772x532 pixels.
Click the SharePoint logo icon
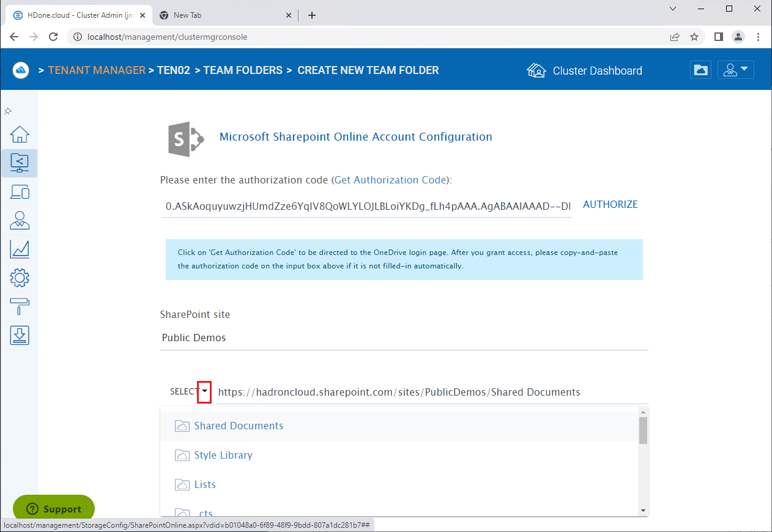click(186, 139)
